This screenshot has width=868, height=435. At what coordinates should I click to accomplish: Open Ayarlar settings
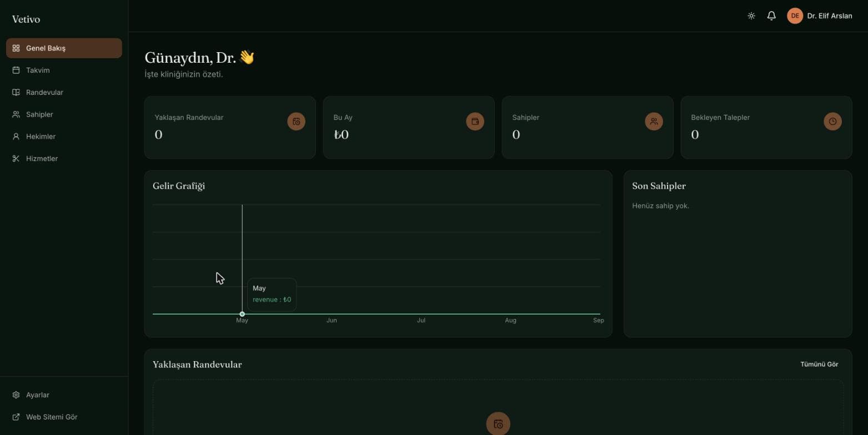tap(64, 395)
